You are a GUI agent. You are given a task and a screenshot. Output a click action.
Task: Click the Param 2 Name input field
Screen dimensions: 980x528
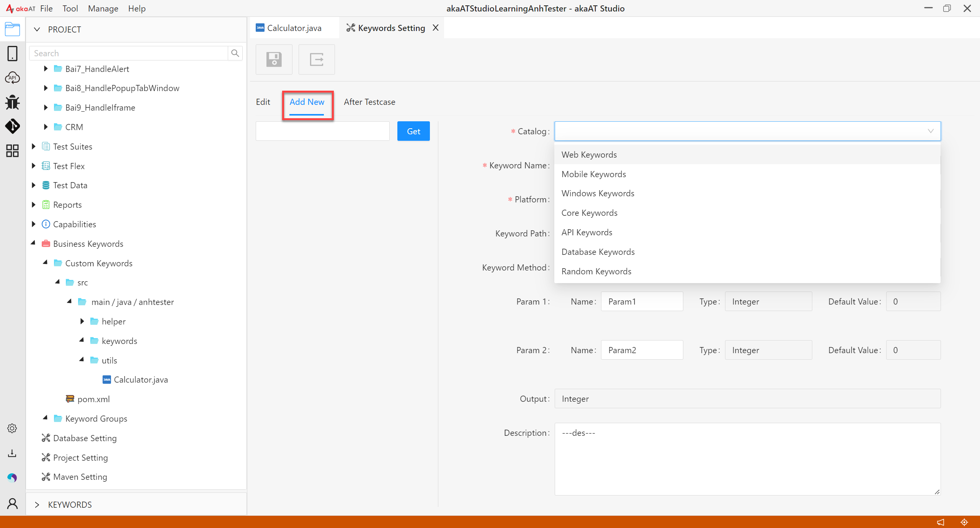642,350
